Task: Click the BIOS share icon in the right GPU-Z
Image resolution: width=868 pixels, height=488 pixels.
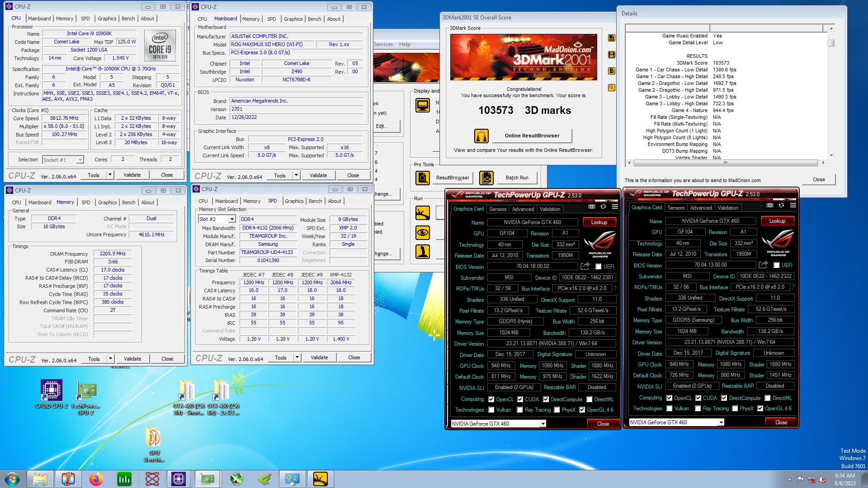Action: (764, 265)
